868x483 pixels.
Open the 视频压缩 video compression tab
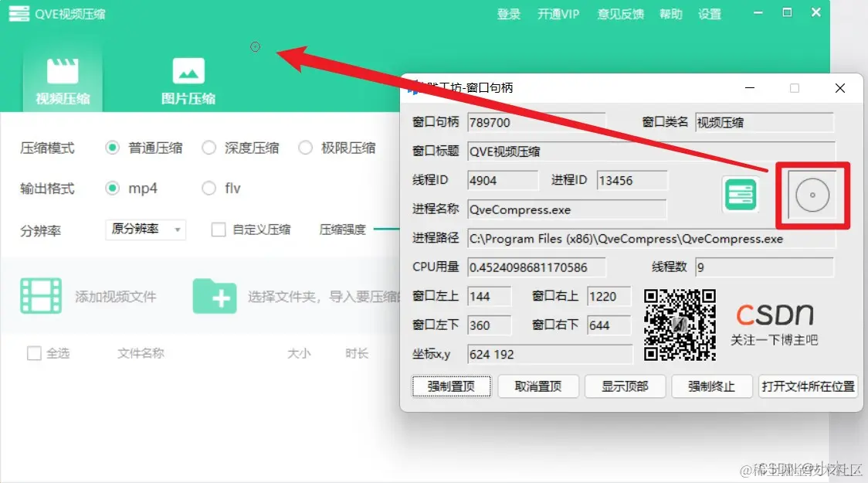(63, 81)
